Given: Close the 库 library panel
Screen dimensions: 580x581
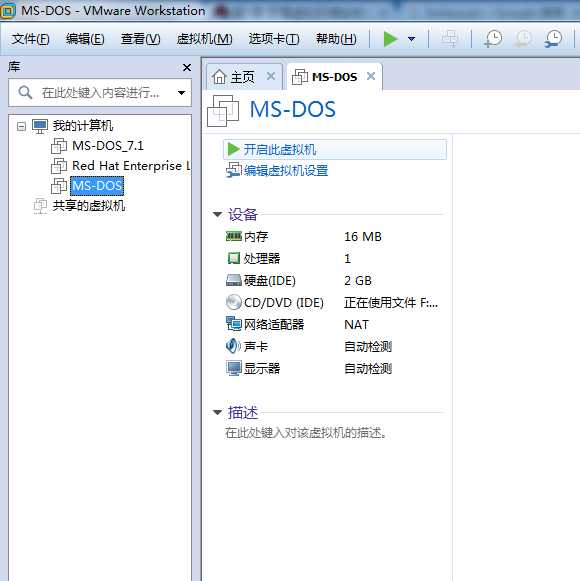Looking at the screenshot, I should pyautogui.click(x=187, y=67).
